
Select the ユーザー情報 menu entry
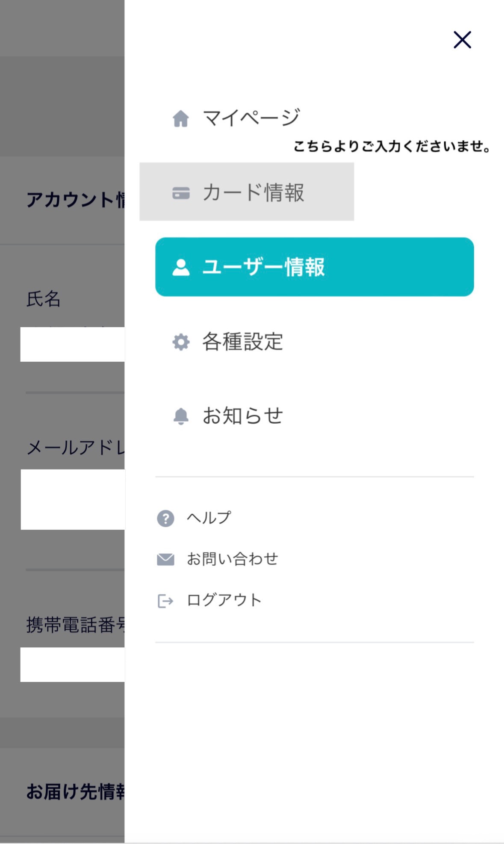point(315,267)
